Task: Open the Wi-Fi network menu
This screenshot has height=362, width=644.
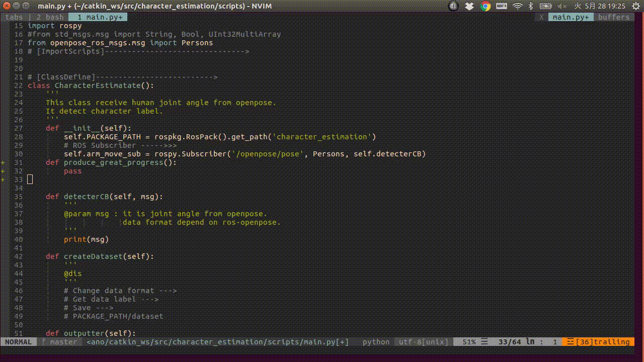Action: (x=518, y=6)
